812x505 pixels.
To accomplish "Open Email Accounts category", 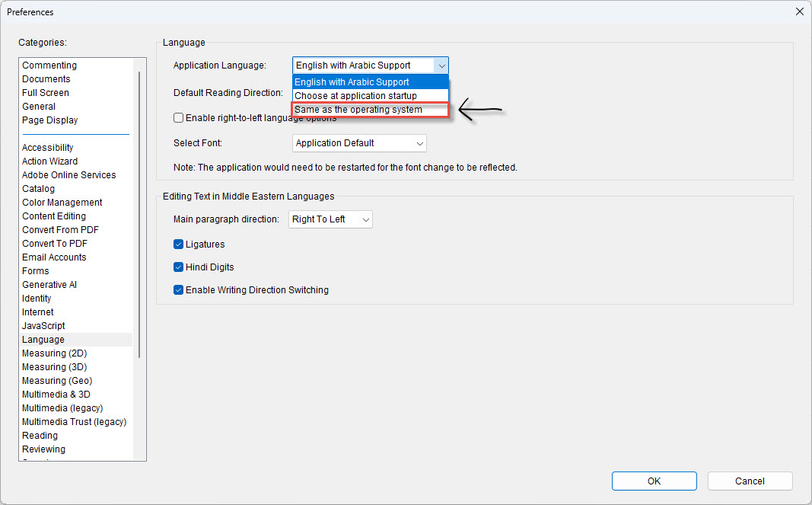I will point(54,257).
